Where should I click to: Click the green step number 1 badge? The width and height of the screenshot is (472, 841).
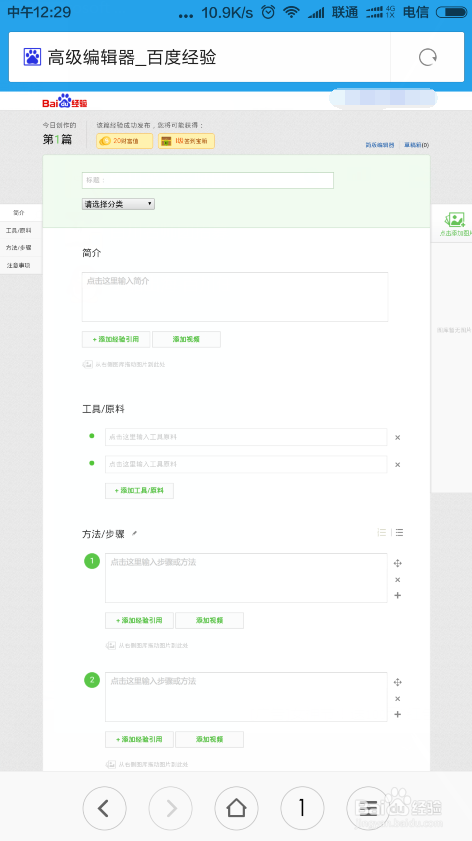coord(92,562)
